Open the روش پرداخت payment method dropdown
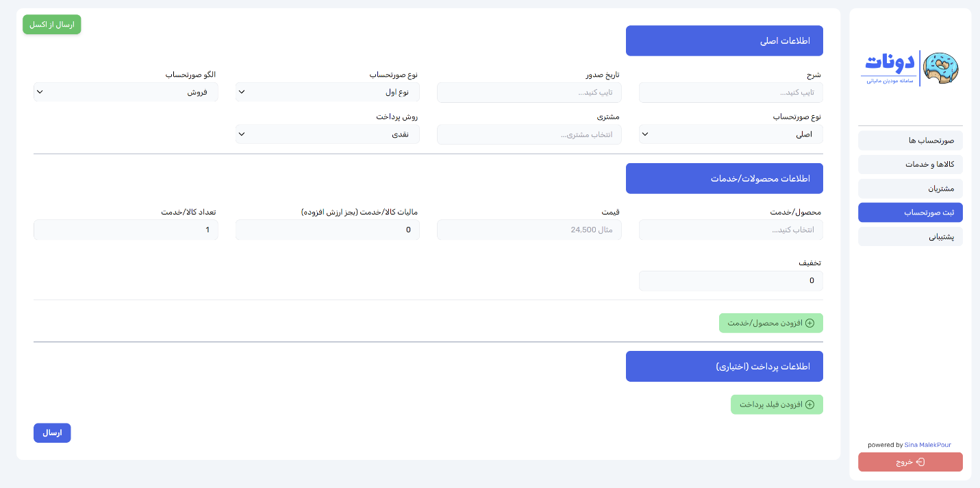 (327, 134)
